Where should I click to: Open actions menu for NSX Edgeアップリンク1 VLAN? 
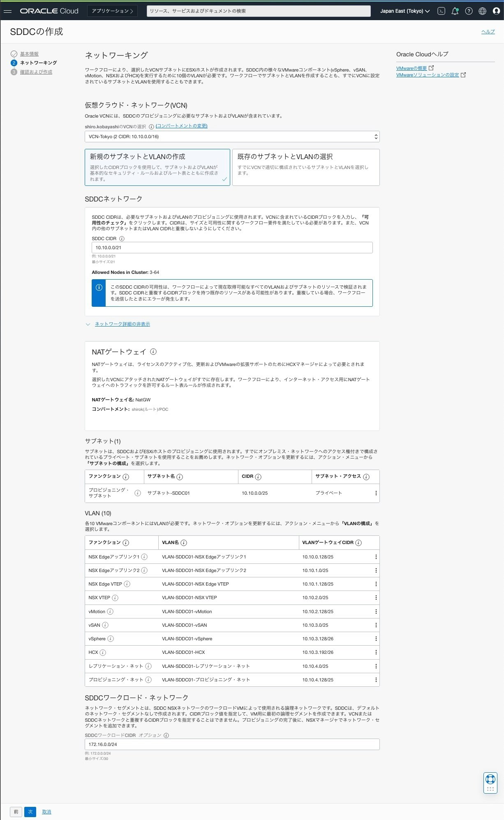pyautogui.click(x=376, y=557)
